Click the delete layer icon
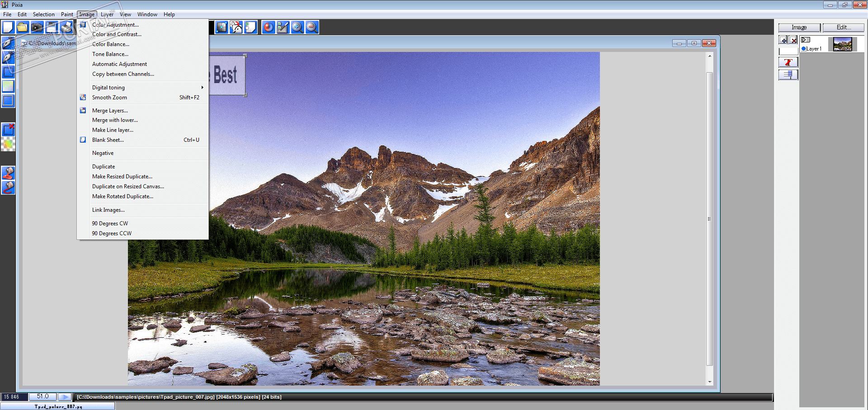 click(793, 40)
